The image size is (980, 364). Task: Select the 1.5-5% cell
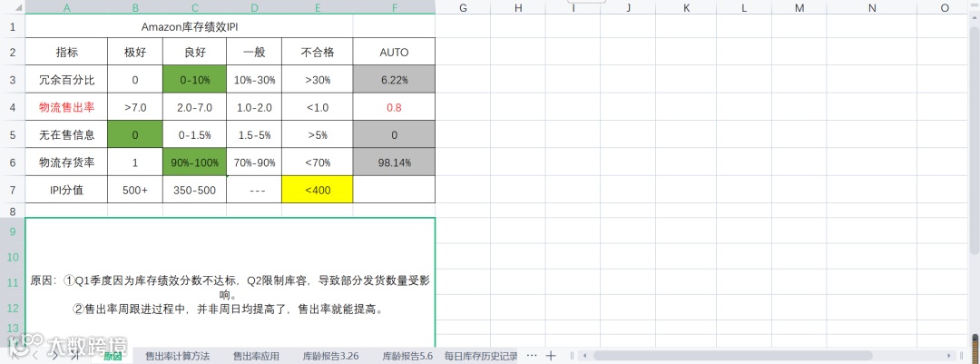point(254,135)
